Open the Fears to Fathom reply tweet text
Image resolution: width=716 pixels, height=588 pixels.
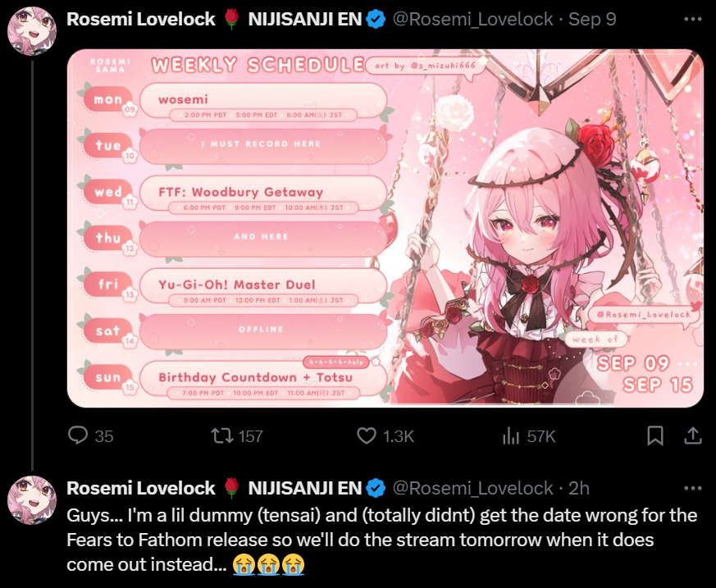pyautogui.click(x=381, y=540)
